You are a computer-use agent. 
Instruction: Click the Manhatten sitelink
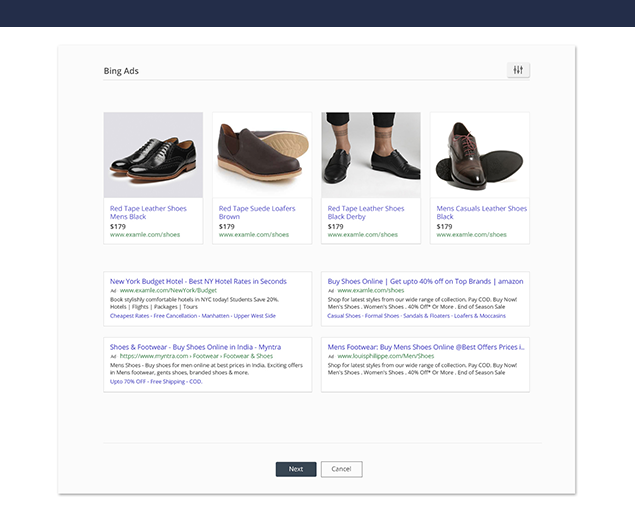pos(215,316)
